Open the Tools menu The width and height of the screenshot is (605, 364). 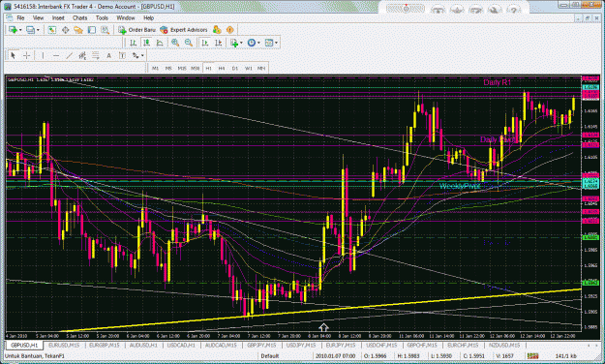click(102, 17)
